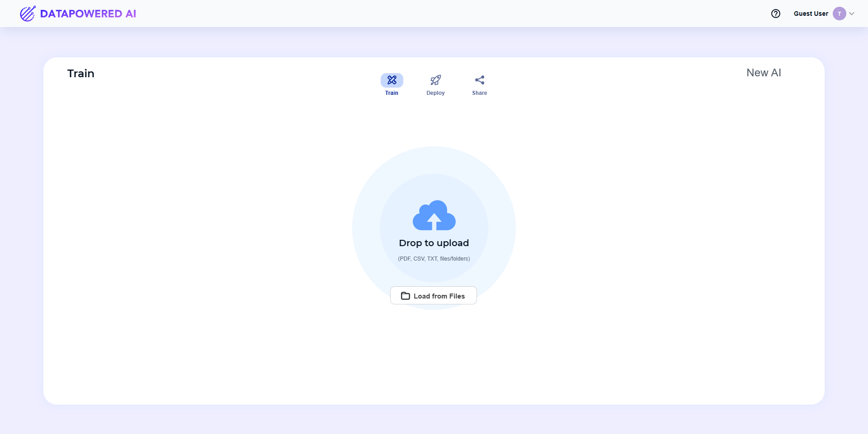Click the Guest User name
The image size is (868, 434).
coord(810,14)
